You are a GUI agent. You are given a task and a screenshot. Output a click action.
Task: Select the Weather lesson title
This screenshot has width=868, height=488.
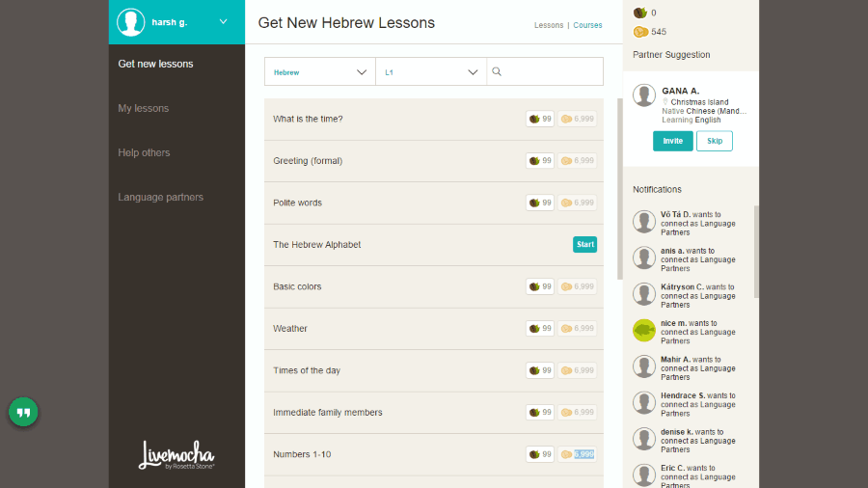click(x=290, y=329)
